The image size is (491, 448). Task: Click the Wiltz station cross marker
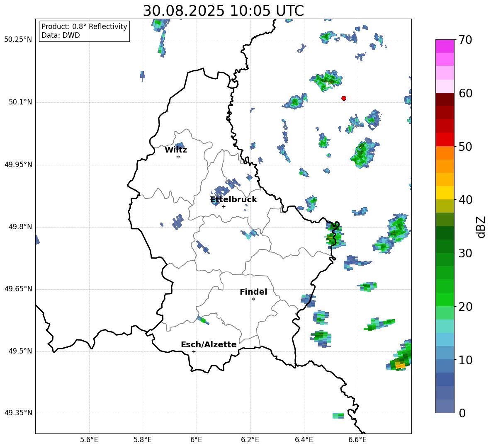(178, 157)
